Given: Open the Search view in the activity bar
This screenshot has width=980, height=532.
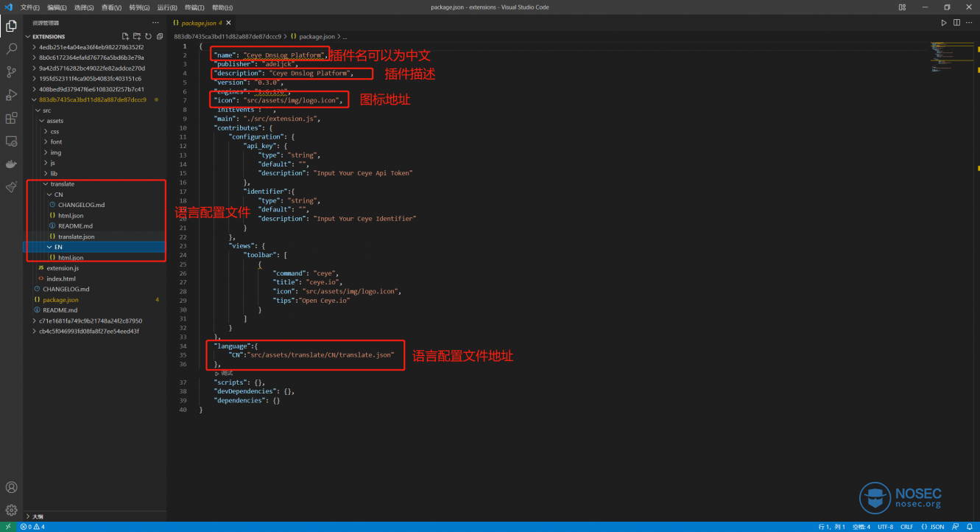Looking at the screenshot, I should tap(11, 49).
